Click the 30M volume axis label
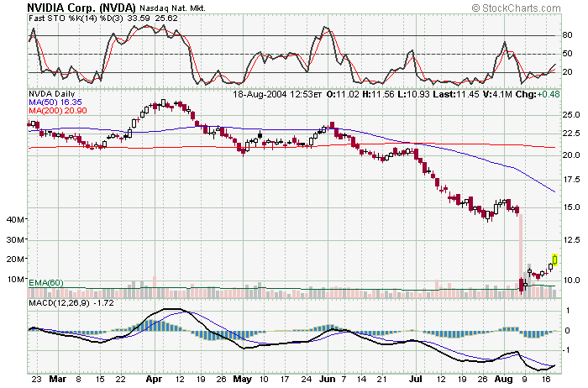Viewport: 588px width, 388px height. pyautogui.click(x=15, y=239)
